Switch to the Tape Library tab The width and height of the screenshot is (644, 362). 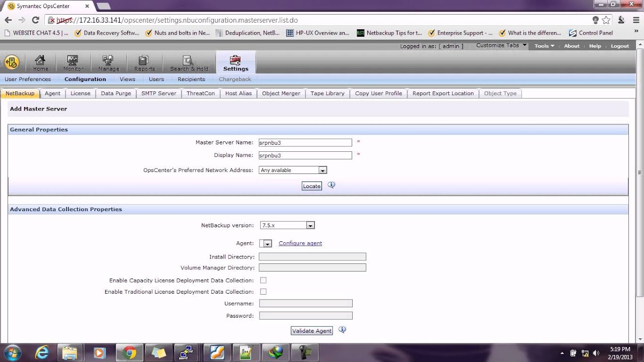[x=328, y=93]
